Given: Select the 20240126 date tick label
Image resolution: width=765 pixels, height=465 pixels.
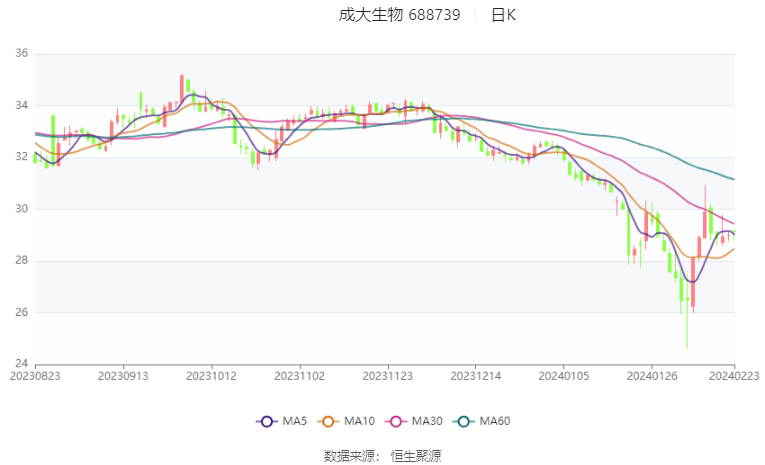Looking at the screenshot, I should tap(652, 376).
